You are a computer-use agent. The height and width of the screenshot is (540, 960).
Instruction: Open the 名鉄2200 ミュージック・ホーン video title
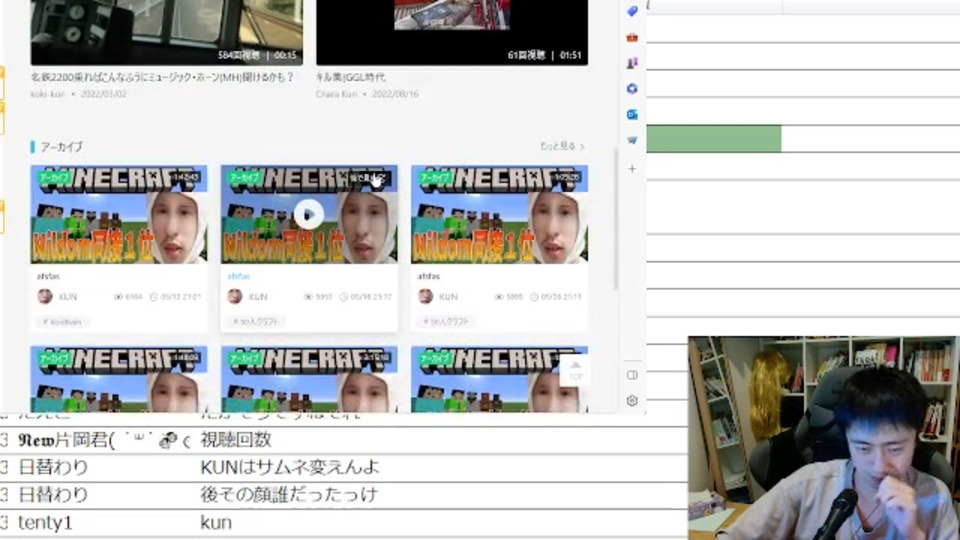[x=162, y=77]
